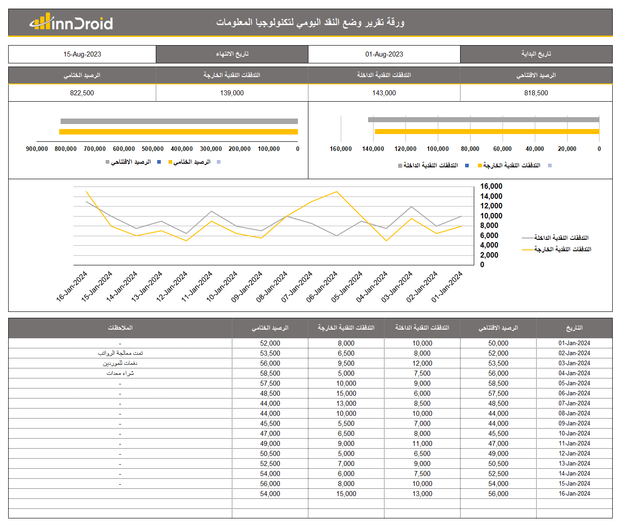This screenshot has height=528, width=620.
Task: Click the 50,500 closing balance cell in the 12-Jan-2024 row
Action: (x=270, y=454)
